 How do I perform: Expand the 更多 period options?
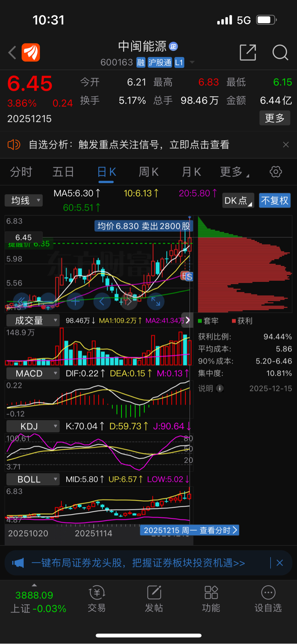(x=234, y=172)
